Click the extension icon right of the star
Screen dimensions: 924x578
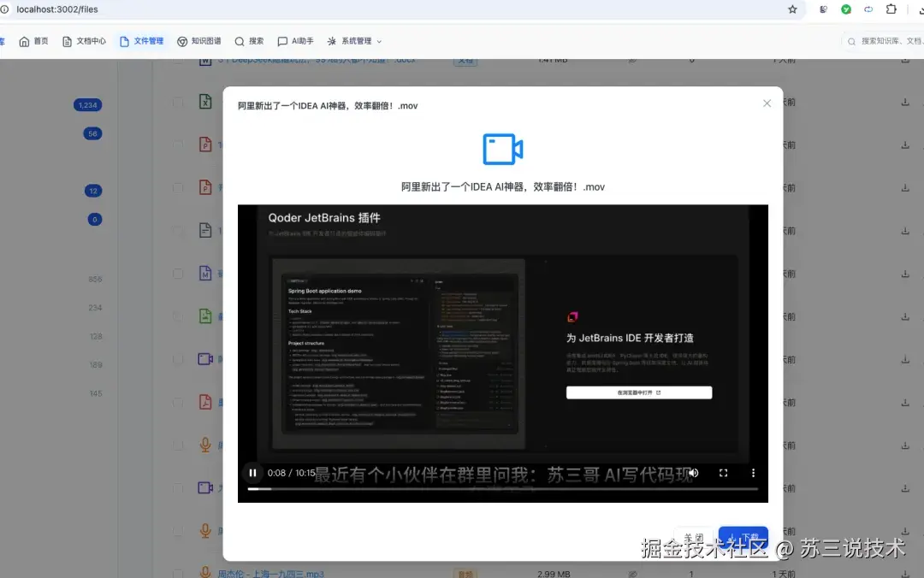tap(823, 9)
